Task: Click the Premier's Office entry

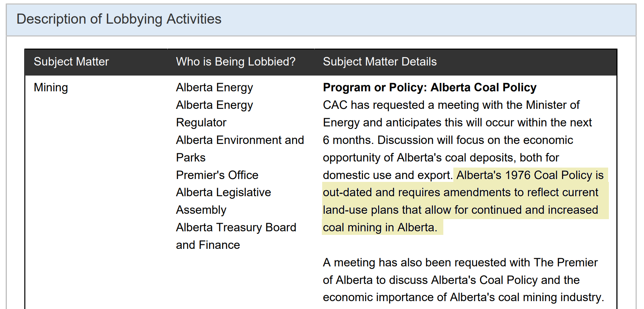Action: pyautogui.click(x=217, y=175)
